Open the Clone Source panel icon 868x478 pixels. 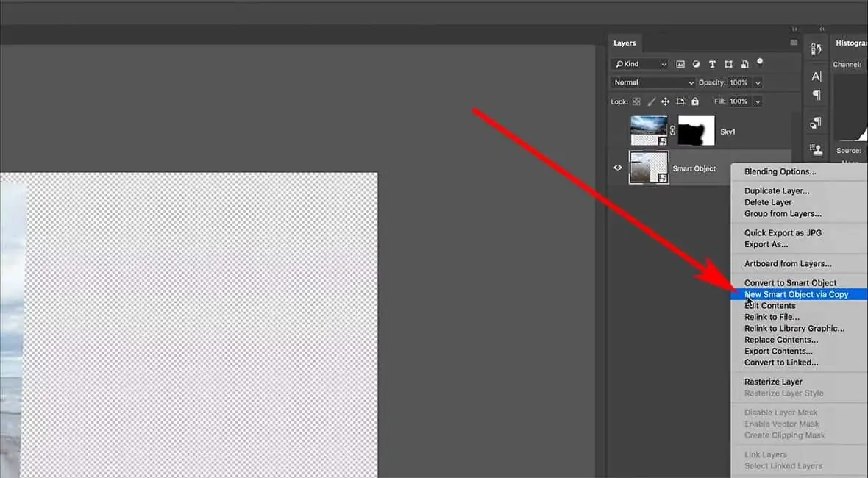point(816,149)
